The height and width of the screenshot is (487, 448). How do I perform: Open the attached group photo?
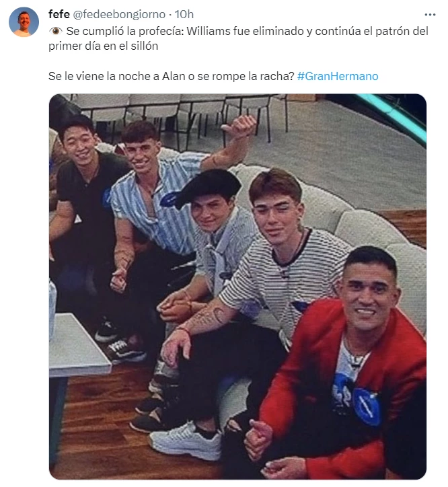click(237, 287)
